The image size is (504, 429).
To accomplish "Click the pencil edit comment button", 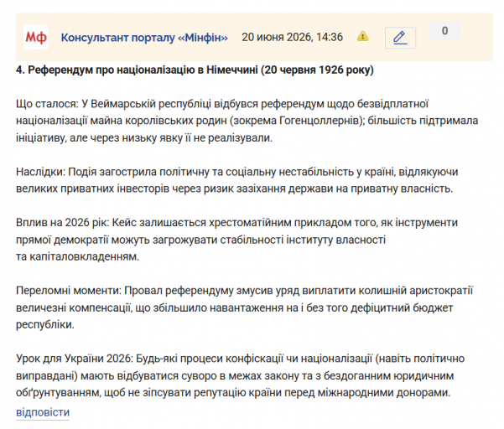I will pos(400,38).
